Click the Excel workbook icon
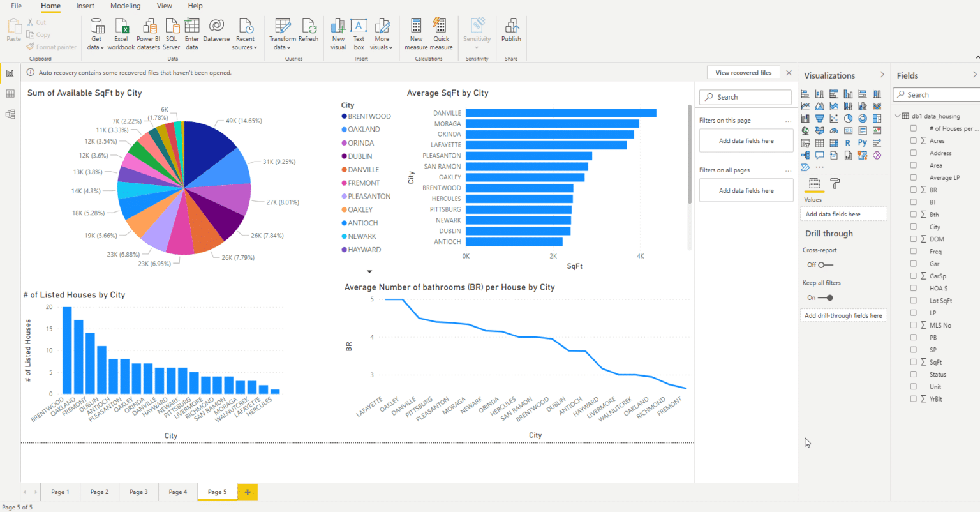980x512 pixels. coord(121,27)
